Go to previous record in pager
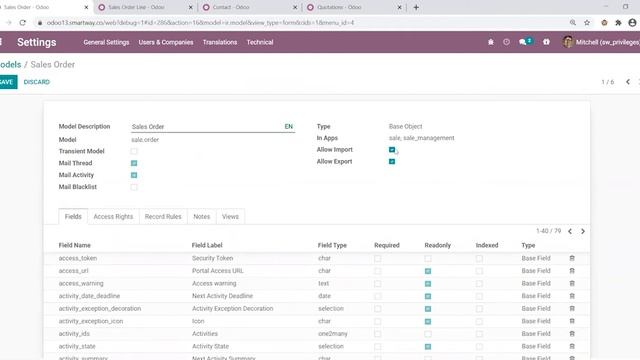The image size is (640, 360). pos(628,82)
